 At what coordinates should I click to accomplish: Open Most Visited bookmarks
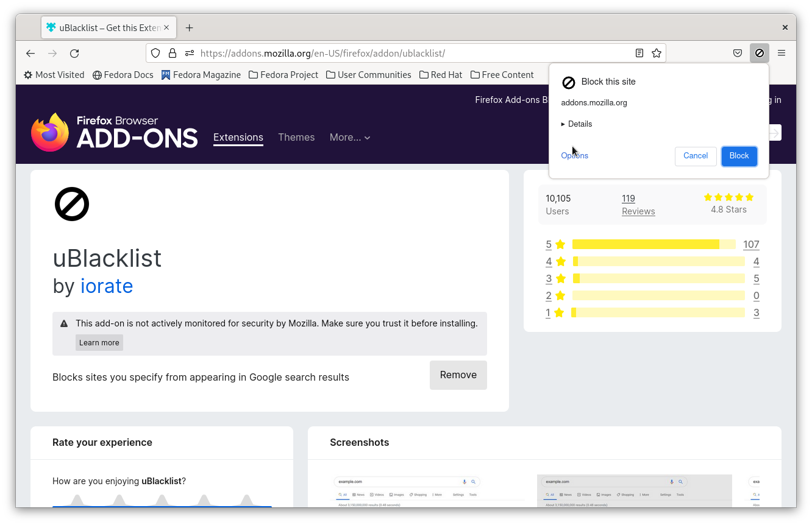point(54,75)
